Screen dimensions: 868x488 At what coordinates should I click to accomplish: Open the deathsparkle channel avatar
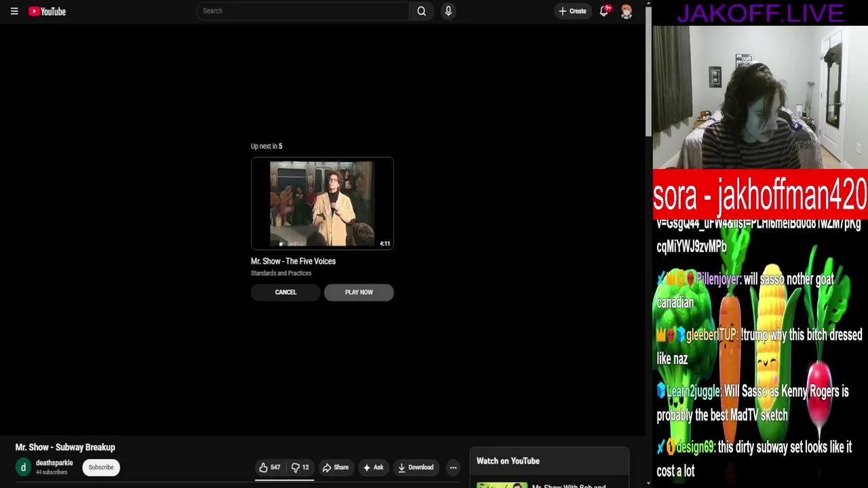[23, 467]
